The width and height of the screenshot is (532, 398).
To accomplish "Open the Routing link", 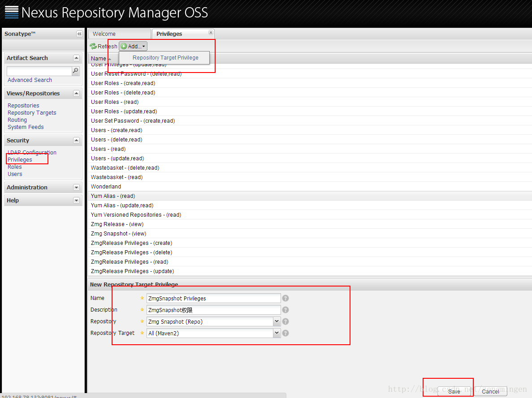I will (x=17, y=120).
